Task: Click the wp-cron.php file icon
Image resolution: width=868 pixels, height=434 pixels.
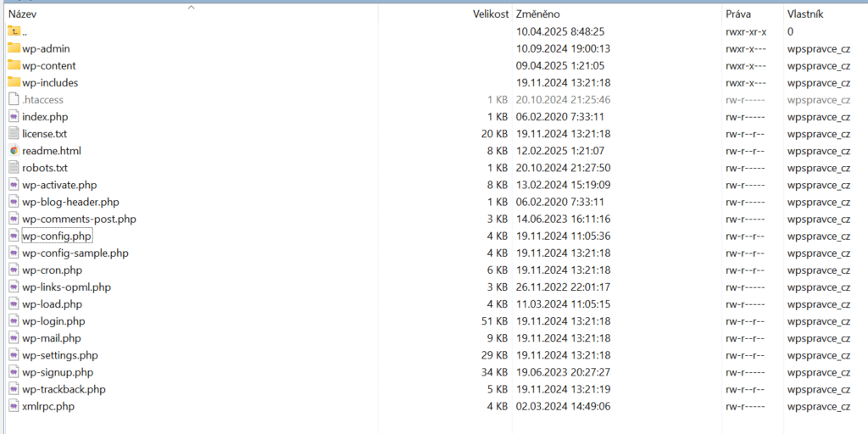Action: click(14, 270)
